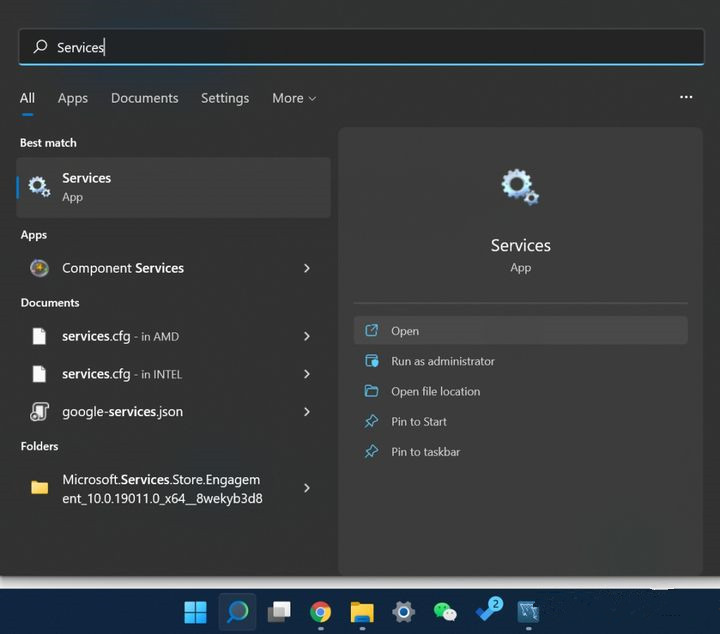Launch WeChat from the taskbar
Image resolution: width=720 pixels, height=634 pixels.
(x=445, y=612)
